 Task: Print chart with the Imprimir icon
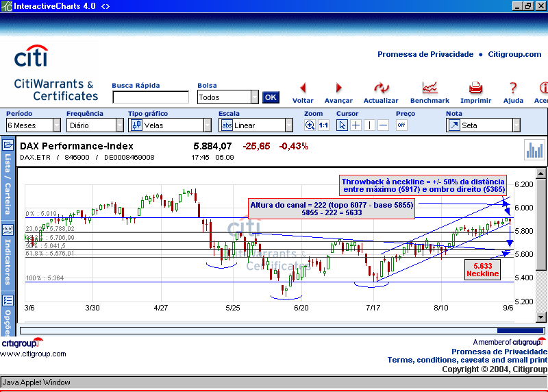tap(475, 88)
